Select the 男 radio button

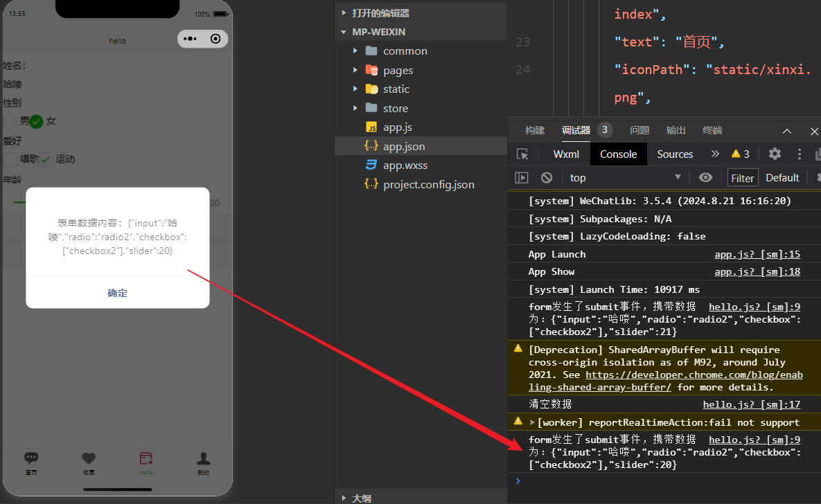tap(10, 121)
